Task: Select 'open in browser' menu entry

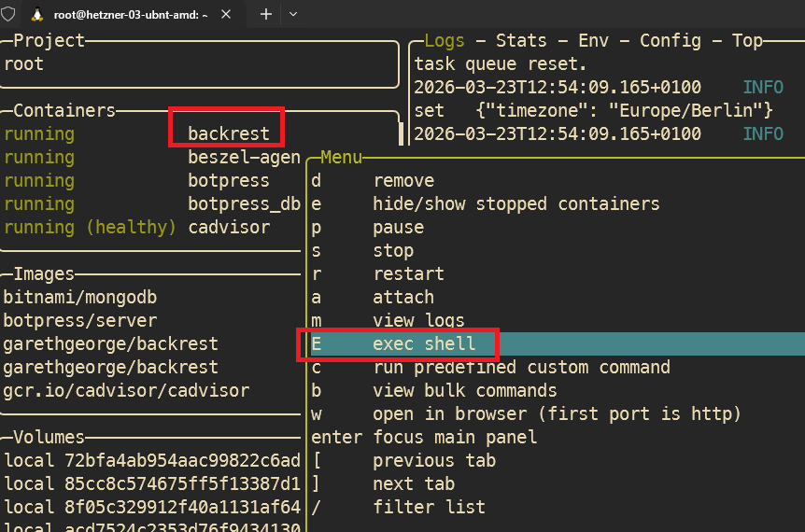Action: [x=557, y=413]
